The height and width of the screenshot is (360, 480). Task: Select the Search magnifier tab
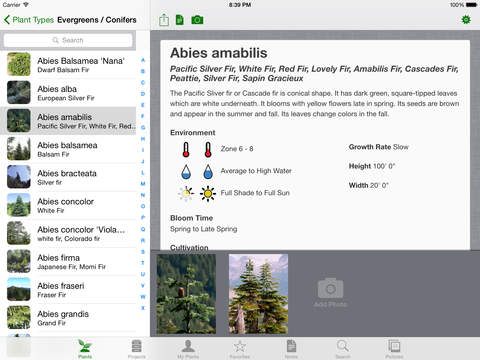[x=343, y=349]
